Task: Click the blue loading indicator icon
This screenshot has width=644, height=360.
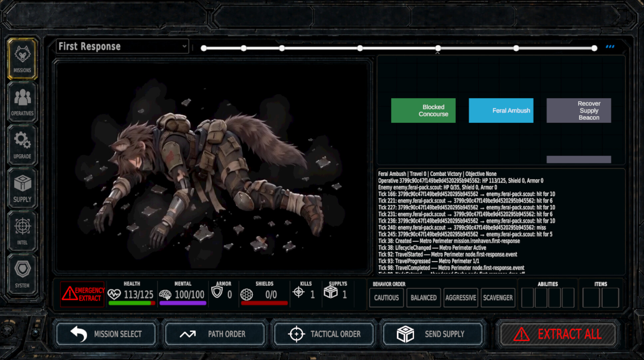Action: [610, 47]
